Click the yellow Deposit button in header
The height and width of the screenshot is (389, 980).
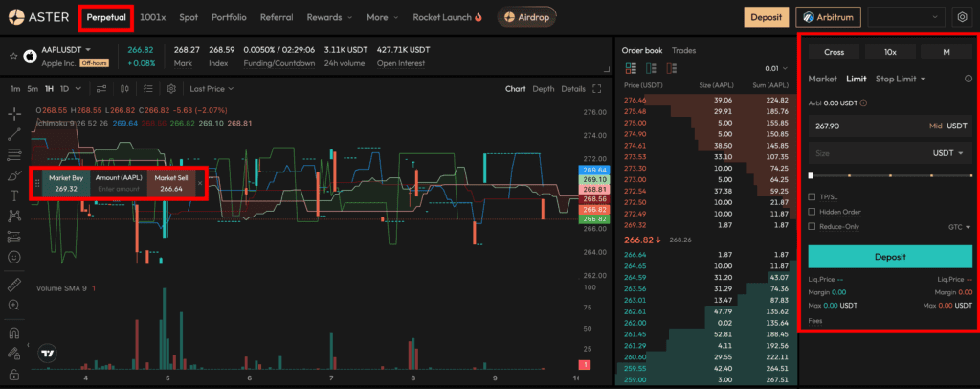766,17
